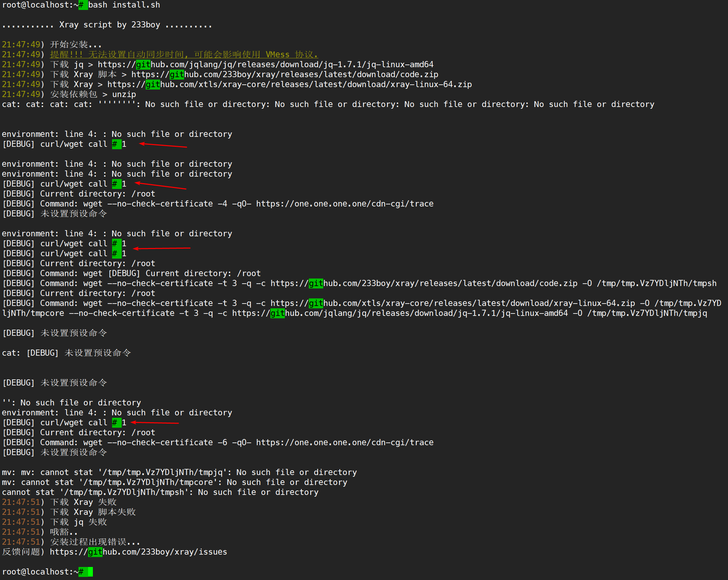
Task: Click the IPv4 one.one.one.one trace URL
Action: (344, 204)
